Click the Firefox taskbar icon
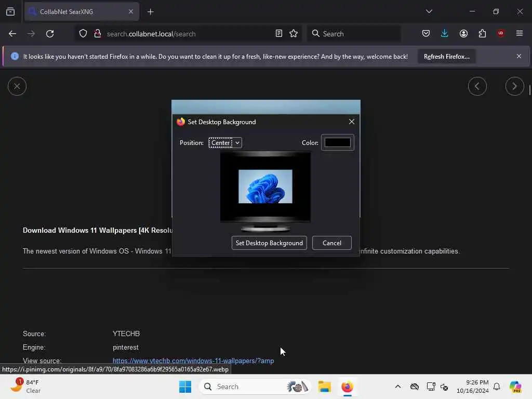 (347, 387)
